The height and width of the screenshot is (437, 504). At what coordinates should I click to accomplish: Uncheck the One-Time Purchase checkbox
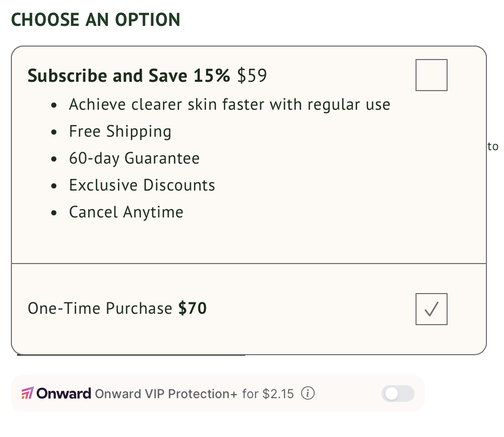(x=431, y=309)
